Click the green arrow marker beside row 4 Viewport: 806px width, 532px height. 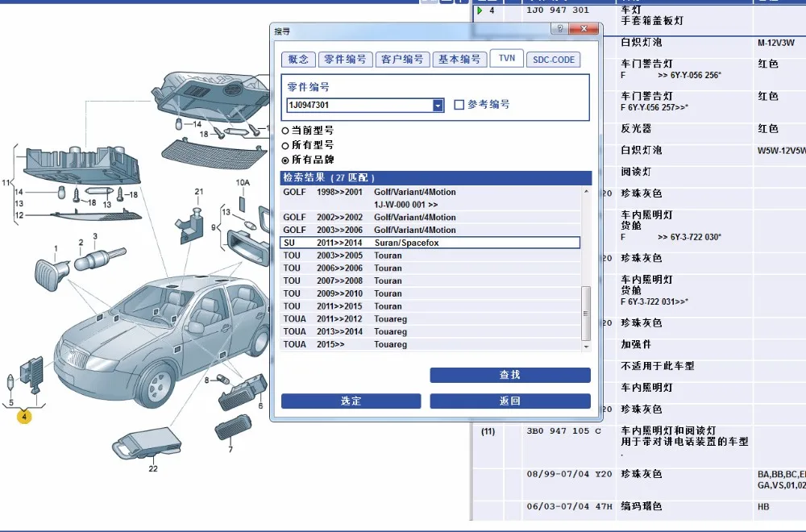480,10
